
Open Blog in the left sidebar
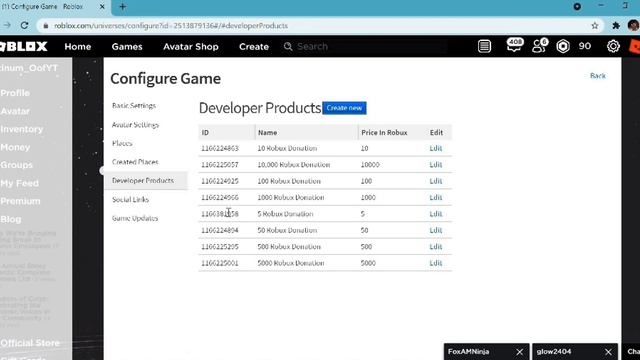click(11, 219)
